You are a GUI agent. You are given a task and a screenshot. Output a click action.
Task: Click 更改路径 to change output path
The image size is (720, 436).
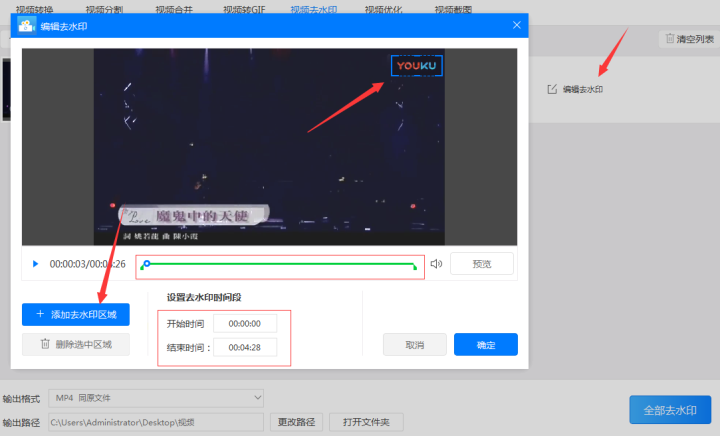(296, 422)
